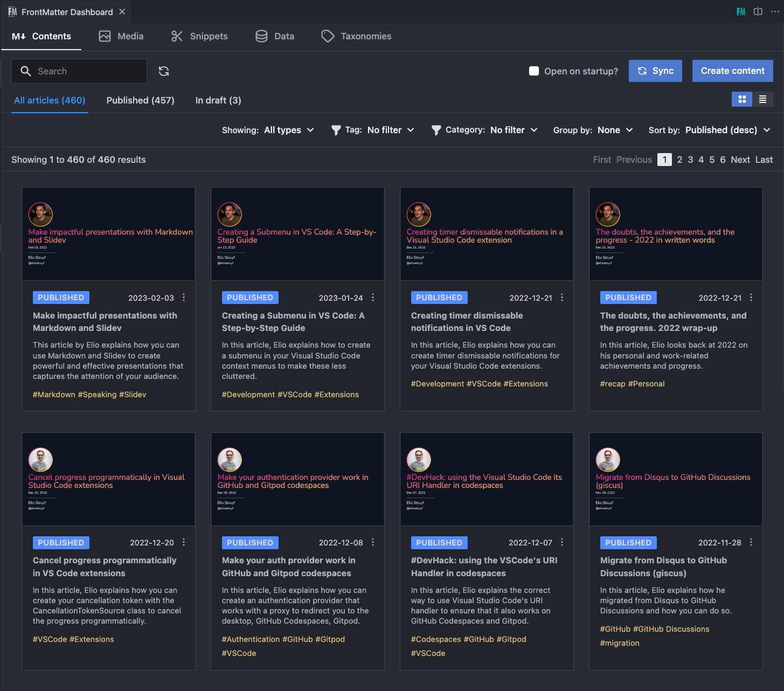Open thumbnail of Migrate from Disqus article

676,479
